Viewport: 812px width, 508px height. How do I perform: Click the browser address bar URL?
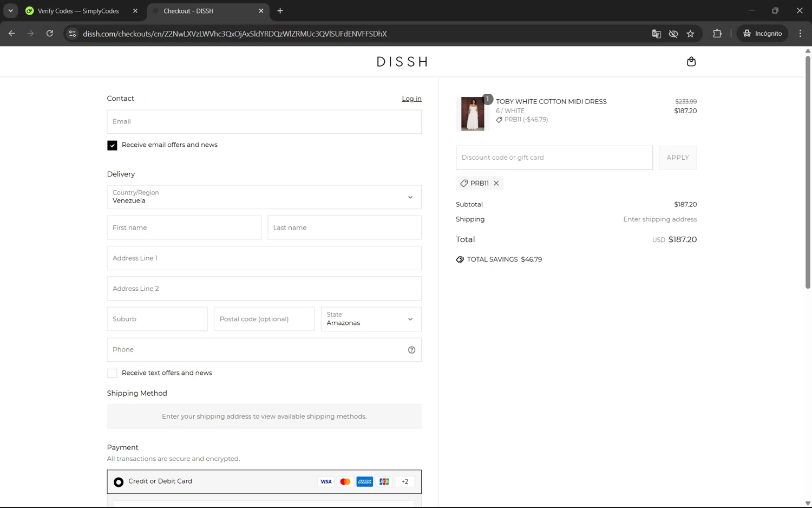(x=235, y=34)
